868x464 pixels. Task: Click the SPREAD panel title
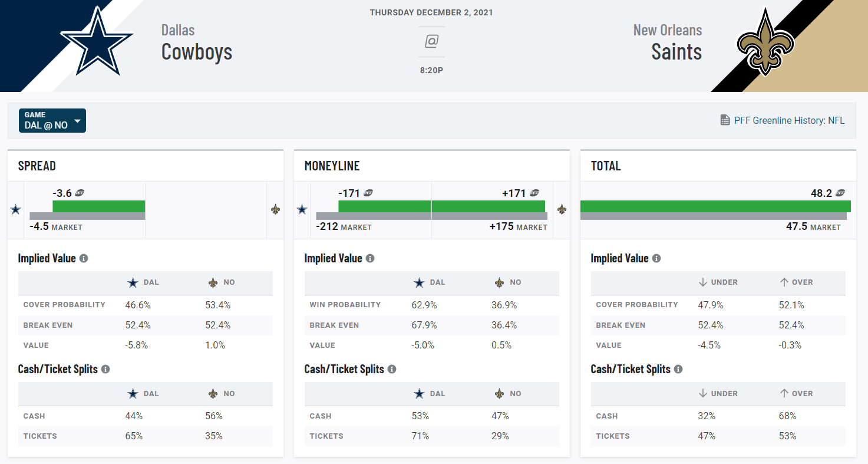[x=37, y=166]
